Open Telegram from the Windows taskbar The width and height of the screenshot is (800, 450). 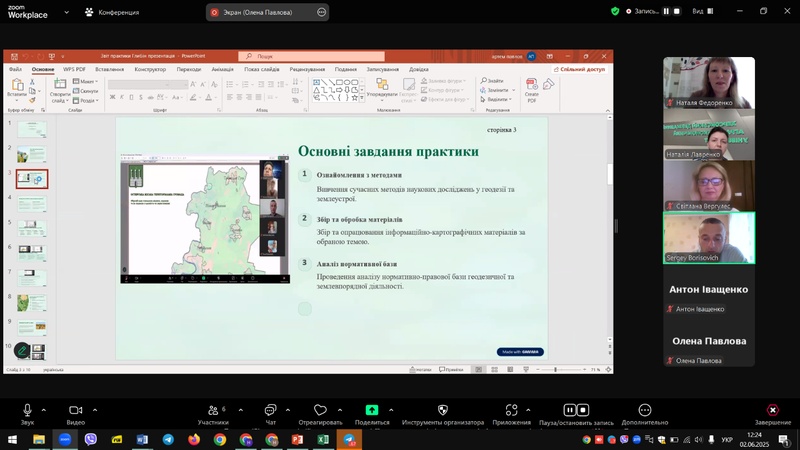click(x=168, y=439)
